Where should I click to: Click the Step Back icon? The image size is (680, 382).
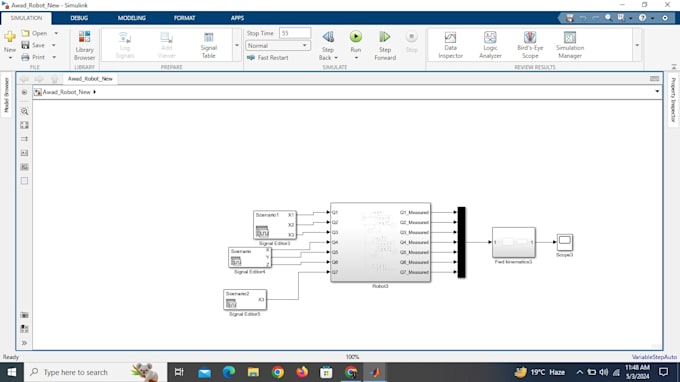pyautogui.click(x=328, y=37)
